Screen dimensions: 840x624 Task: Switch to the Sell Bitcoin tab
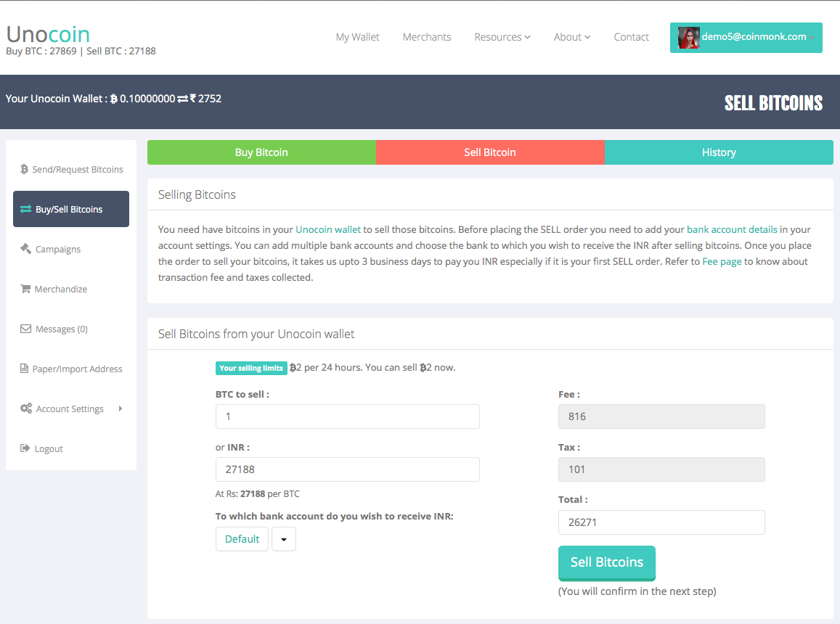490,152
